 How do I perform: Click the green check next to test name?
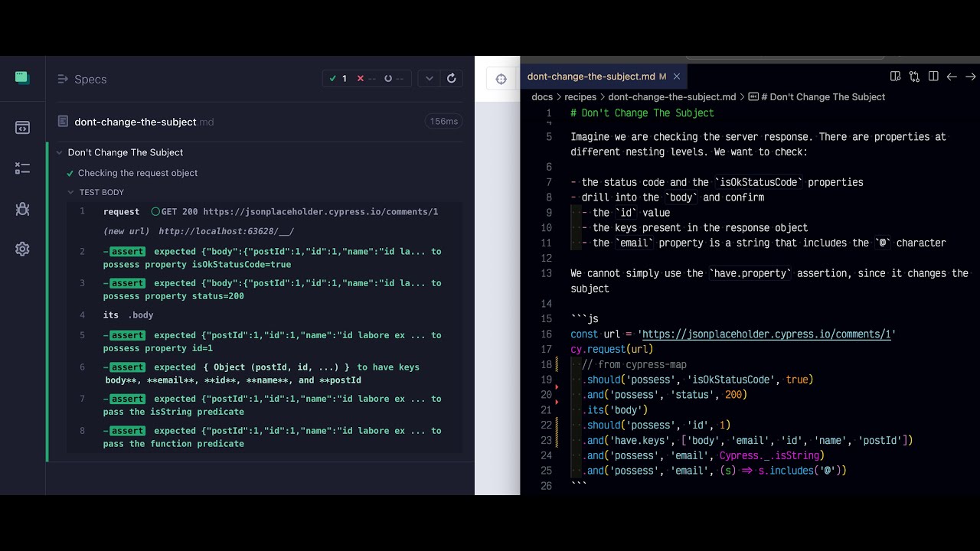[x=70, y=174]
